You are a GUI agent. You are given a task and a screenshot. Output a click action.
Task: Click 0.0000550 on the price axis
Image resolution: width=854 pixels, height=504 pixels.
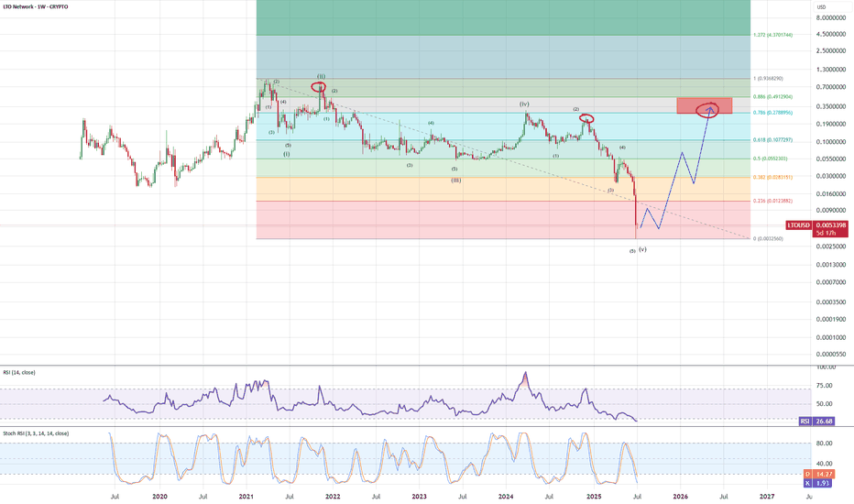click(831, 354)
